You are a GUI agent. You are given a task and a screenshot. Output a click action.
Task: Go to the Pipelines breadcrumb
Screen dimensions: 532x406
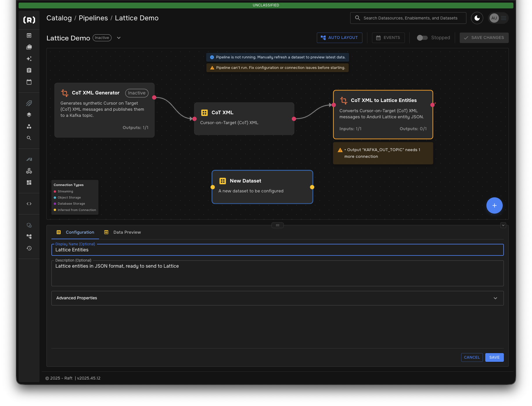click(x=93, y=18)
